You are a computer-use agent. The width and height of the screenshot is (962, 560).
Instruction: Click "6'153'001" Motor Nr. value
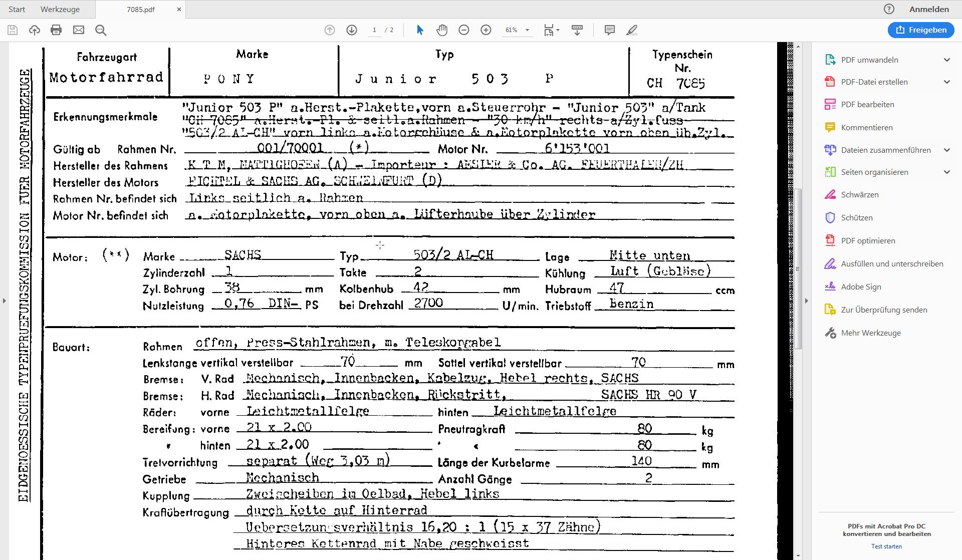577,148
